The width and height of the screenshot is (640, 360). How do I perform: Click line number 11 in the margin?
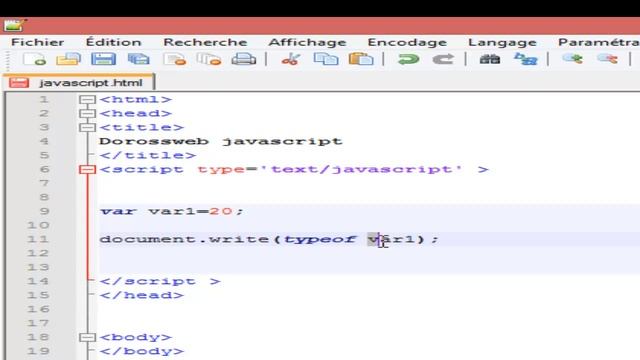(38, 239)
